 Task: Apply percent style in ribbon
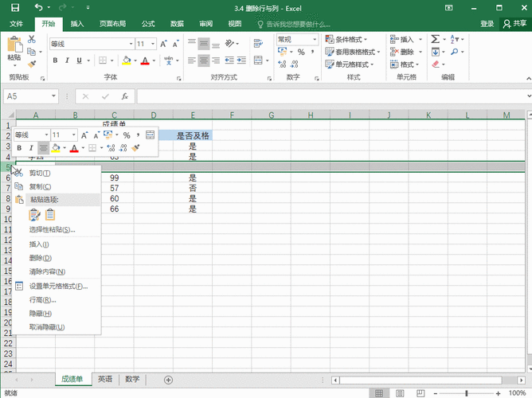tap(301, 52)
